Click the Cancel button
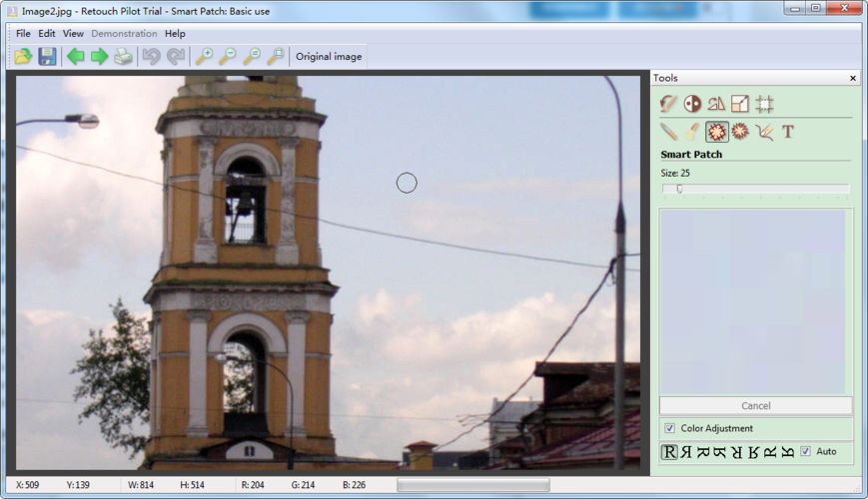This screenshot has width=868, height=499. point(756,405)
